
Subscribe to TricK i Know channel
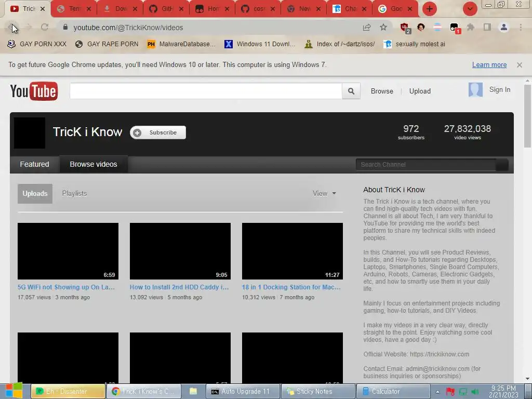click(158, 132)
